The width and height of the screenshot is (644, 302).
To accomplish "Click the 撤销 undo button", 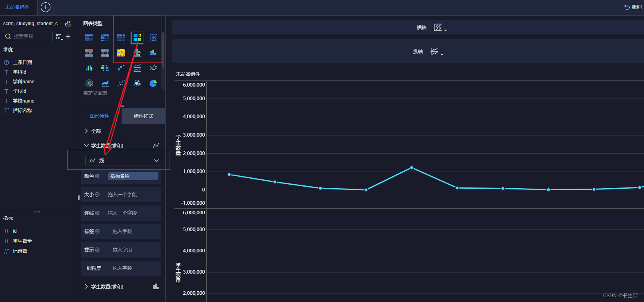I will tap(633, 7).
